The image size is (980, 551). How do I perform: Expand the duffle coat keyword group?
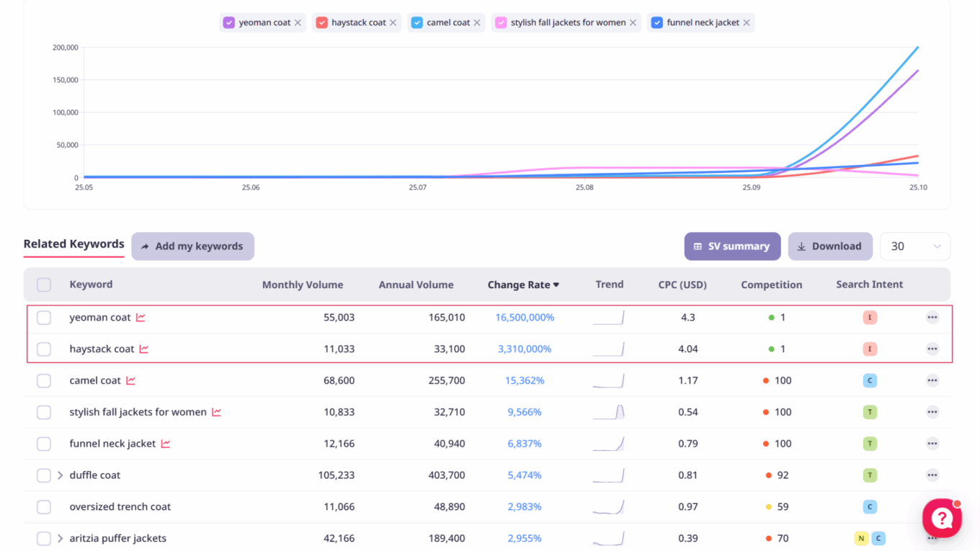[x=61, y=475]
